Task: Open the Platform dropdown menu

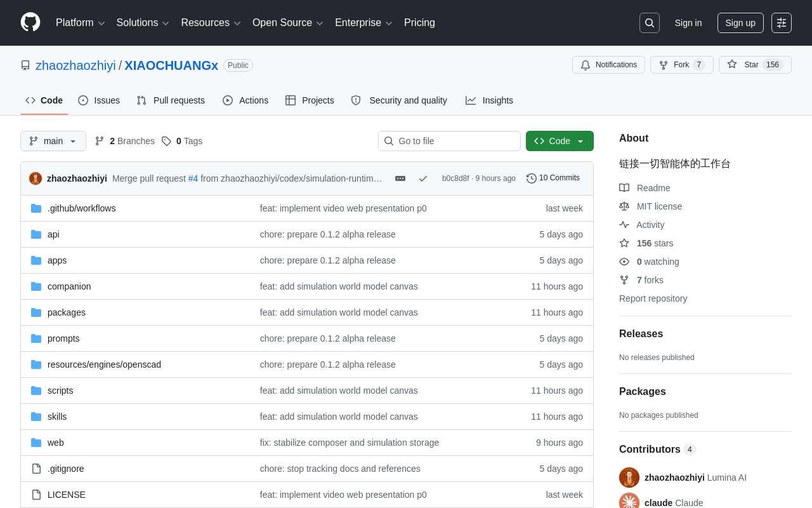Action: click(x=80, y=23)
